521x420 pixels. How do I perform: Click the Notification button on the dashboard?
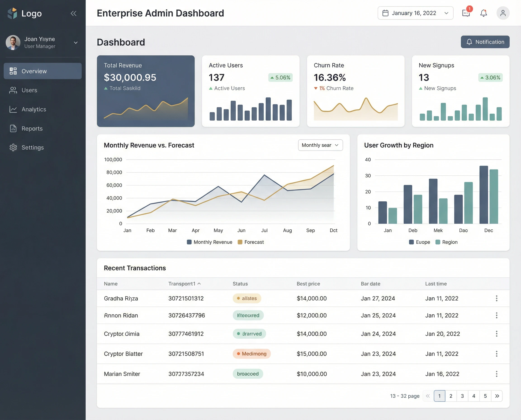(485, 42)
